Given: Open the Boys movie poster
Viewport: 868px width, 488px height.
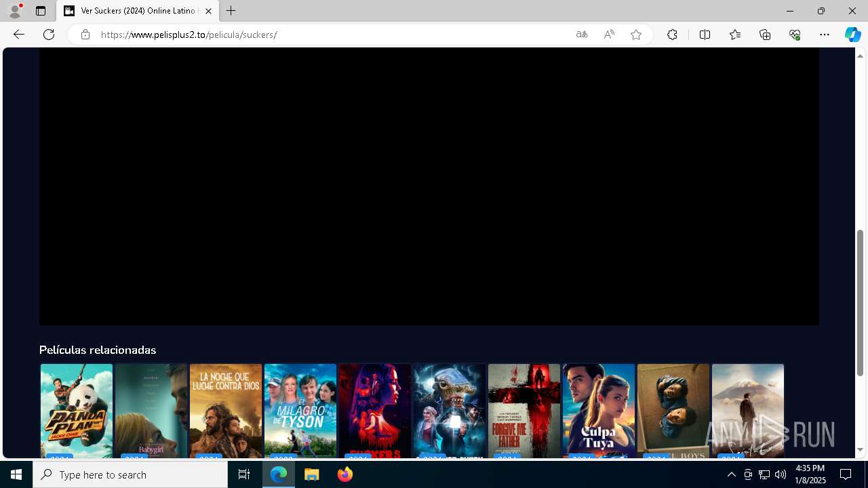Looking at the screenshot, I should pyautogui.click(x=673, y=411).
